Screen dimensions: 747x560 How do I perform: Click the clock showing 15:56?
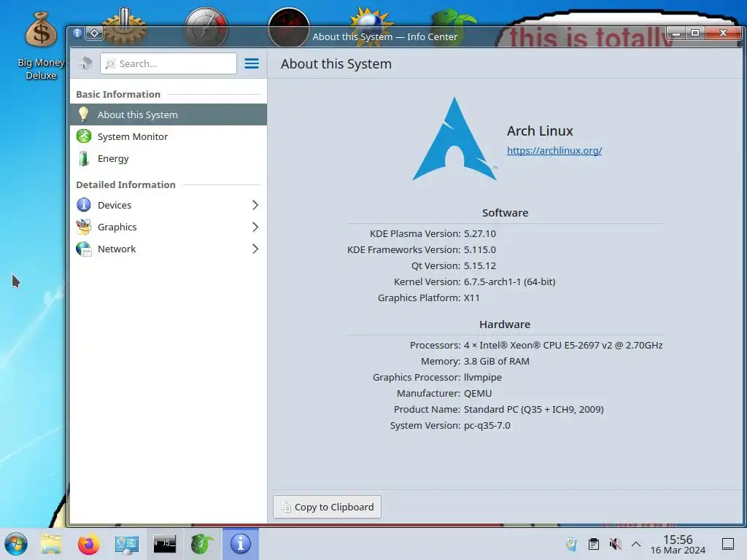(678, 545)
